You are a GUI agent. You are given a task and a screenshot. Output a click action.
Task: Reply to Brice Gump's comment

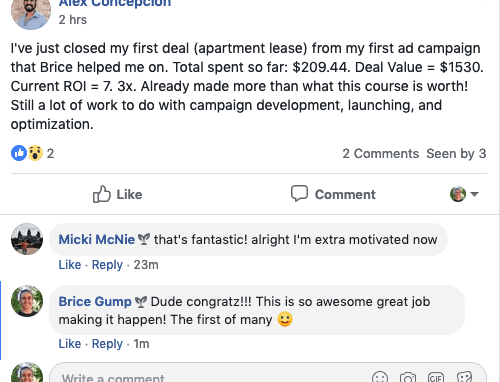point(107,344)
